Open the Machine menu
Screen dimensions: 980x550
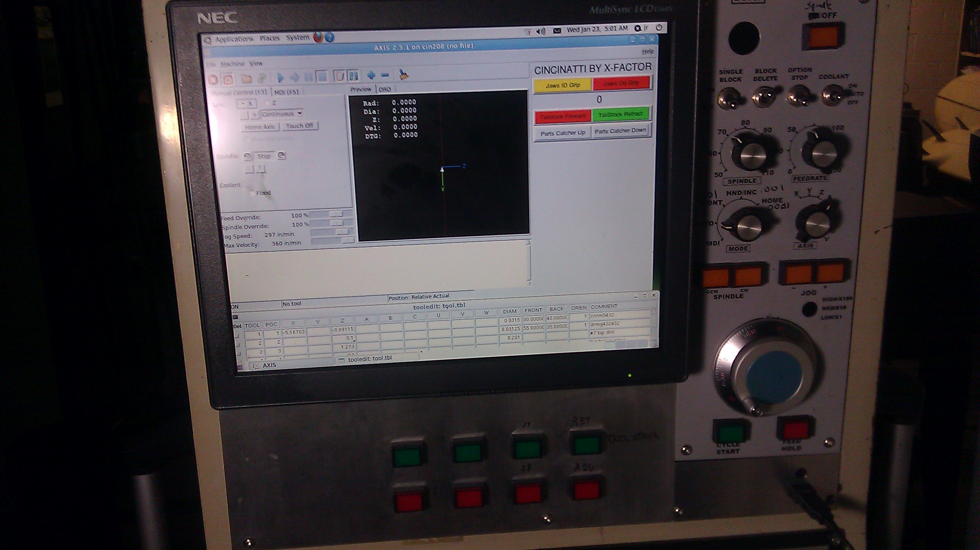[233, 64]
